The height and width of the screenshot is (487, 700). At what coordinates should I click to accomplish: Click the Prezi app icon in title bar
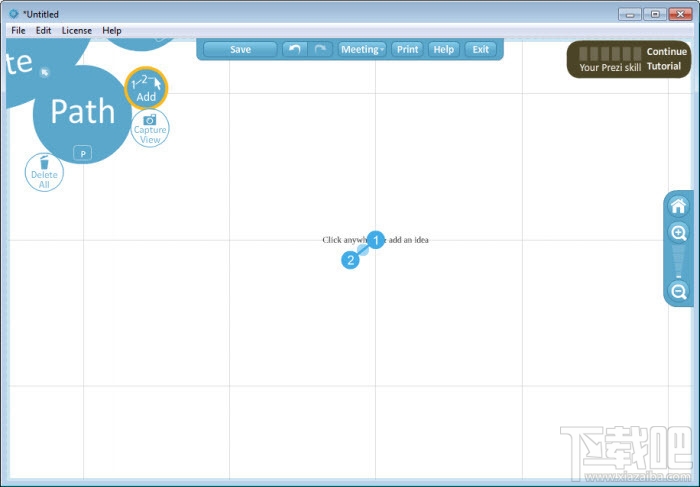click(x=13, y=14)
